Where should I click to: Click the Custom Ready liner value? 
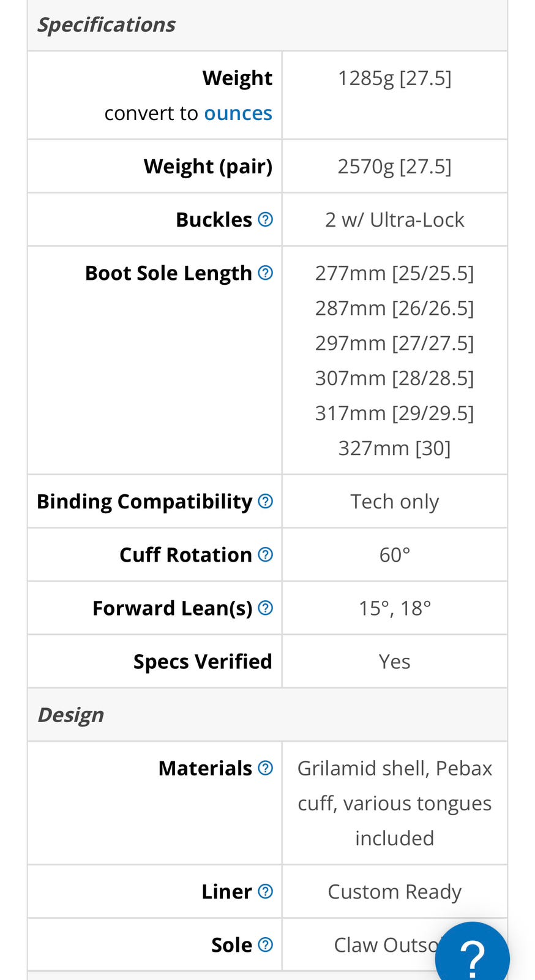[x=394, y=892]
